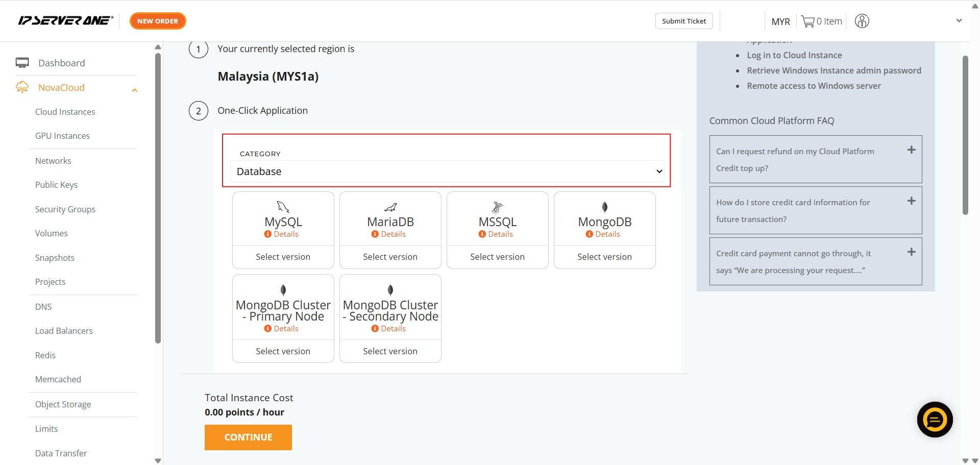The height and width of the screenshot is (465, 980).
Task: Select version for MongoDB Cluster Primary Node
Action: (283, 351)
